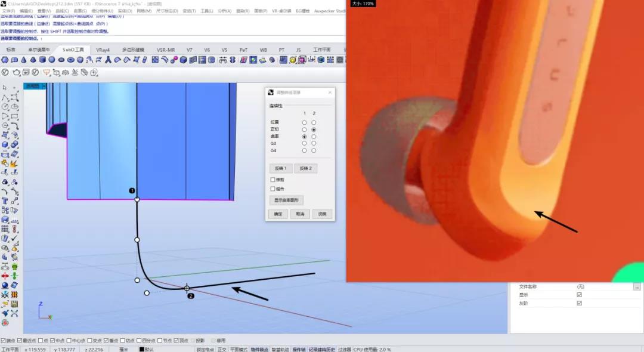Select the SubD torus icon in toolbar
The height and width of the screenshot is (352, 644).
coord(70,60)
